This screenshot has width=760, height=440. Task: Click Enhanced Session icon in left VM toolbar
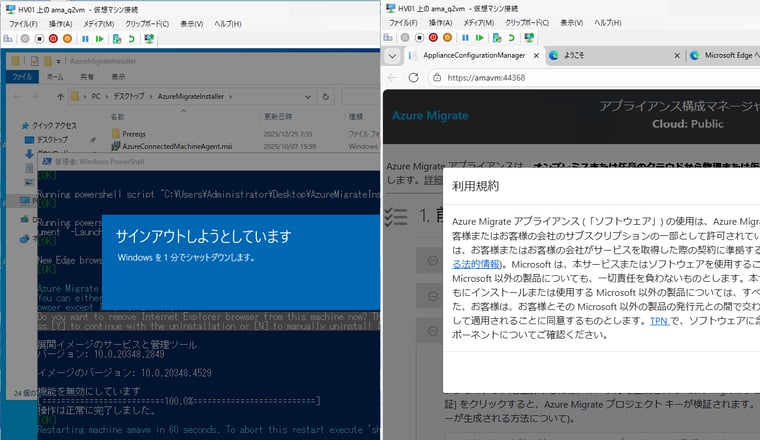pos(149,39)
